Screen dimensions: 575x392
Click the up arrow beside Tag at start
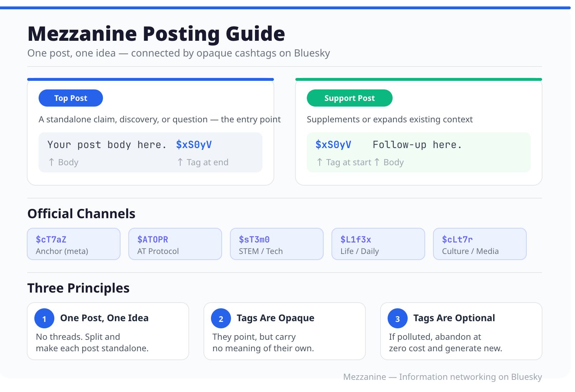pos(320,162)
